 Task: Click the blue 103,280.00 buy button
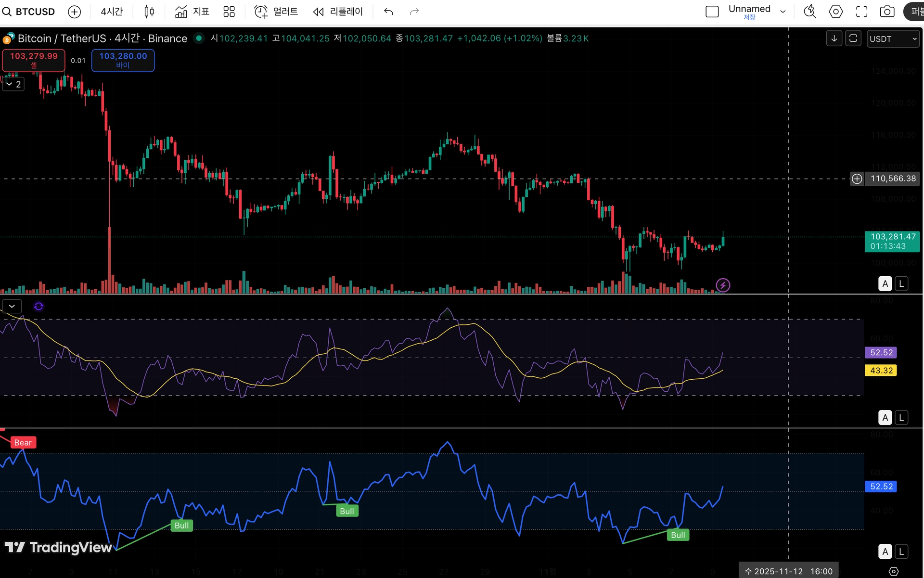pyautogui.click(x=123, y=60)
